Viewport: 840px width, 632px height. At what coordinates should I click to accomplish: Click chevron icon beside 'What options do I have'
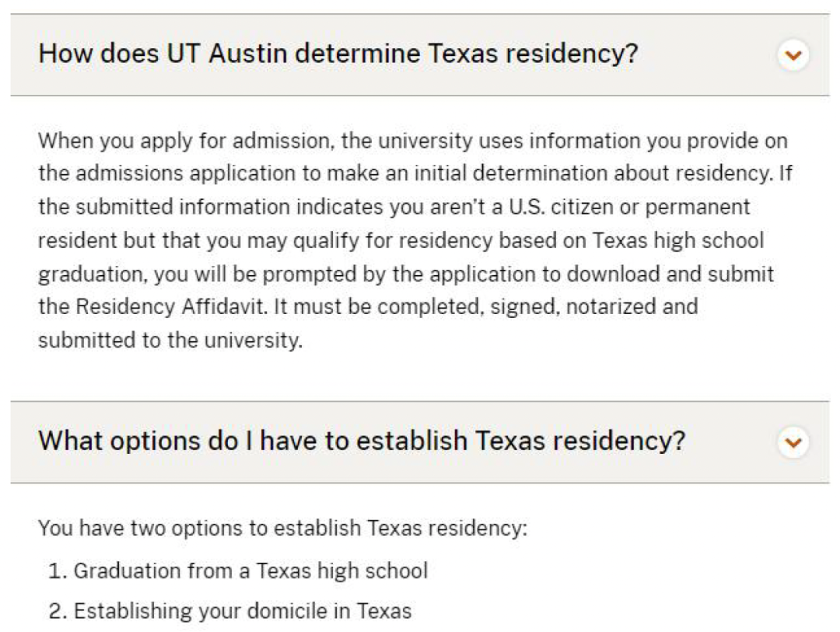tap(793, 442)
